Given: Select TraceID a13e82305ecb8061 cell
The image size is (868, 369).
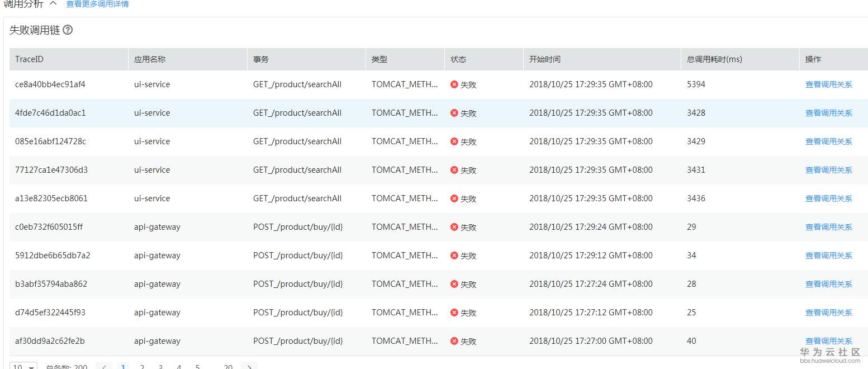Looking at the screenshot, I should 51,198.
